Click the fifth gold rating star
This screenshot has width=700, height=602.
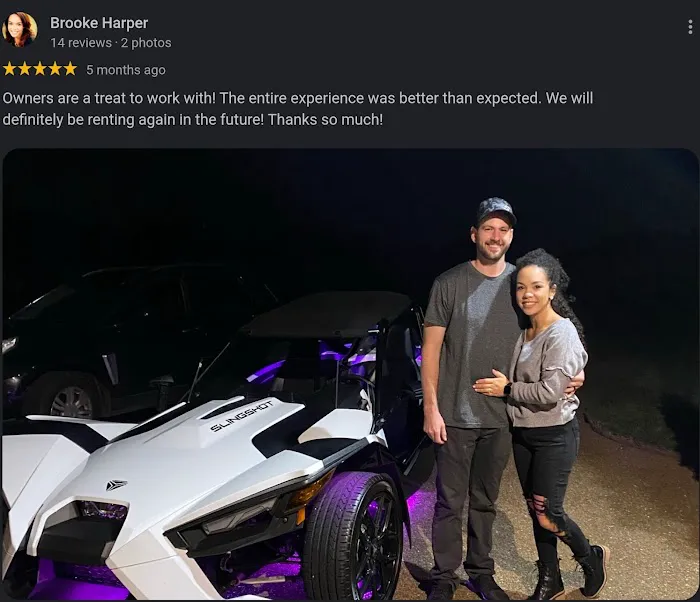tap(70, 69)
